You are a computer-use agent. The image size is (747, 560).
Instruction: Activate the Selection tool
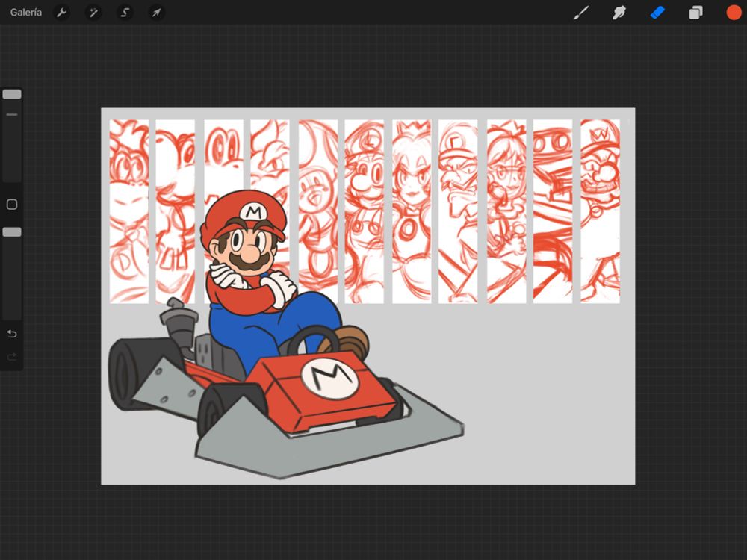click(125, 12)
